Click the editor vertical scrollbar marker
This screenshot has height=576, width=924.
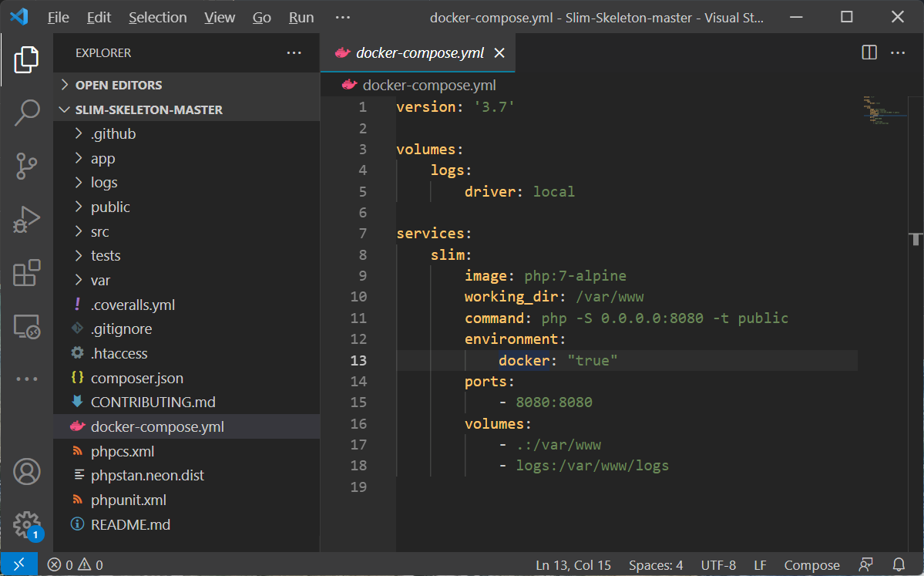coord(916,239)
